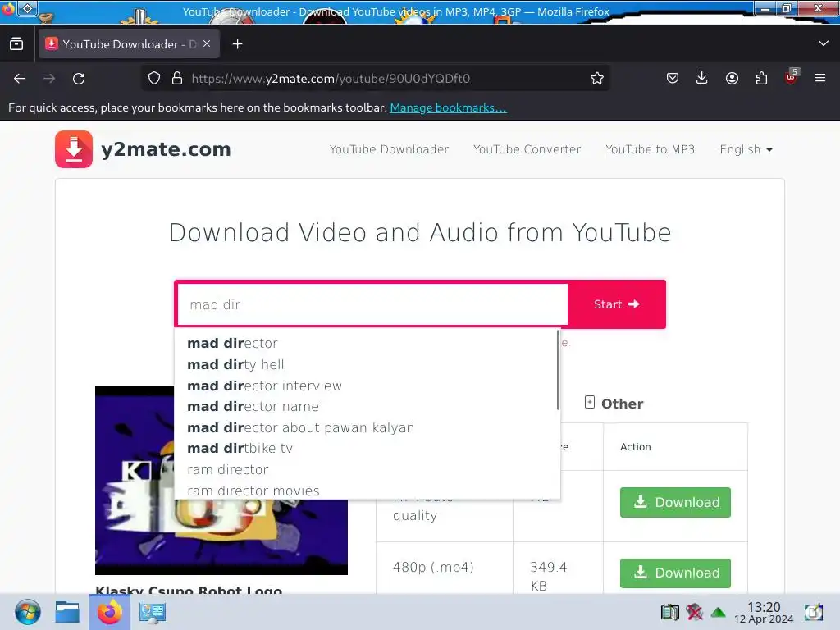Open the Manage bookmarks link

[x=448, y=107]
